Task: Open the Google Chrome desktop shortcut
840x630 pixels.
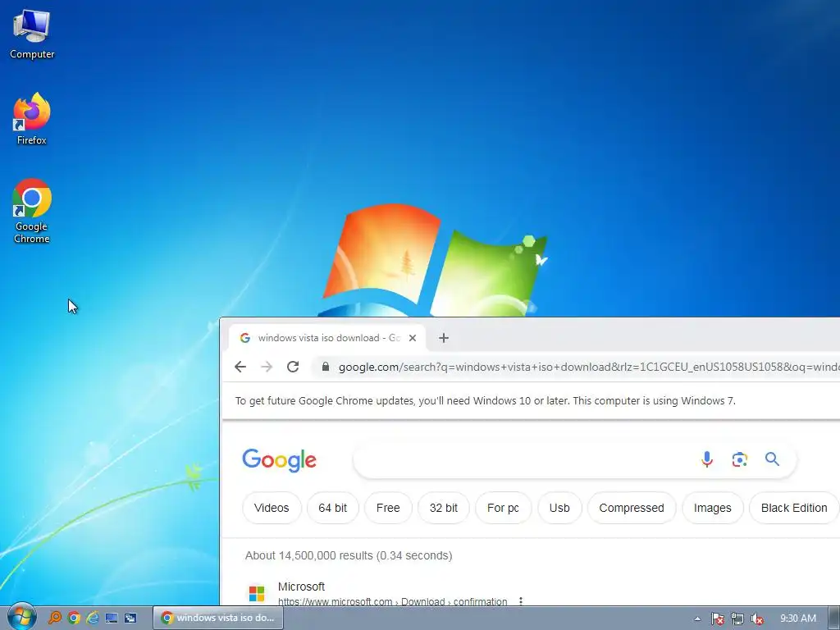Action: (x=32, y=211)
